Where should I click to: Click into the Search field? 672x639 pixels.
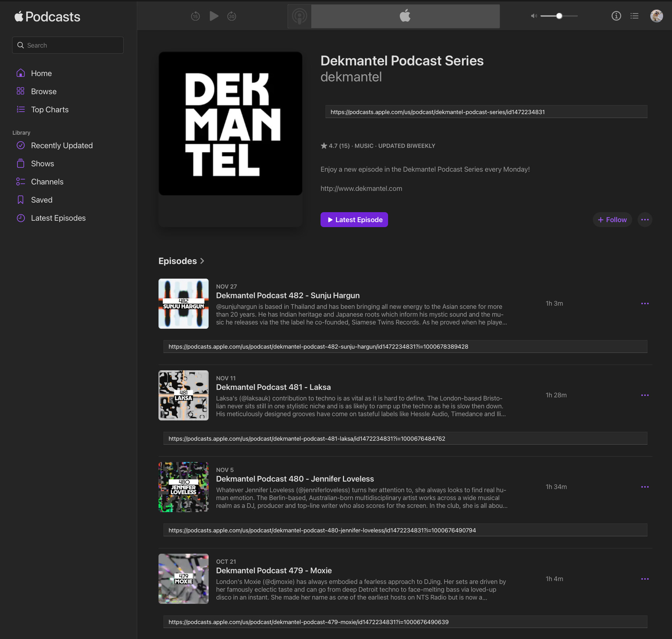[68, 45]
